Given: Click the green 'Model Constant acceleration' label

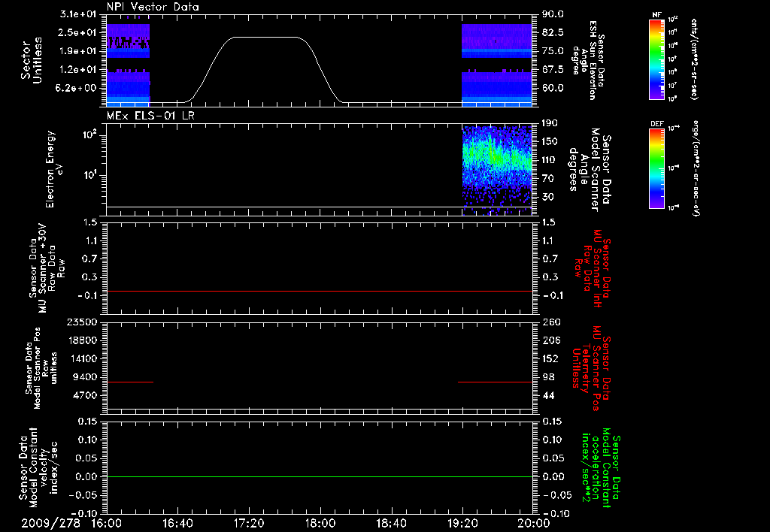Looking at the screenshot, I should coord(602,469).
